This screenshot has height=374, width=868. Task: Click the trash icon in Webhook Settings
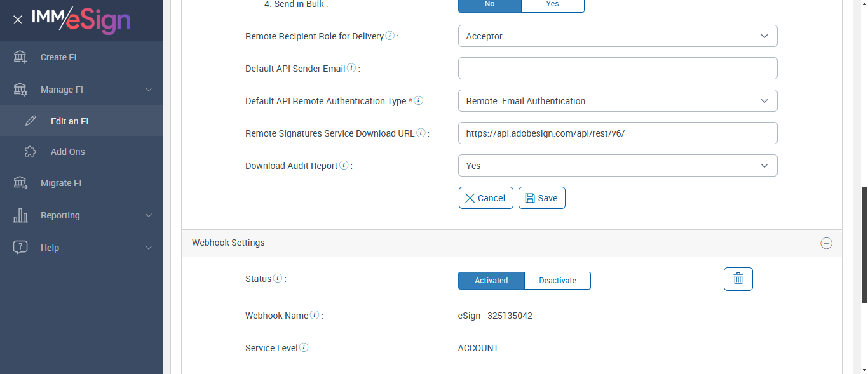738,279
